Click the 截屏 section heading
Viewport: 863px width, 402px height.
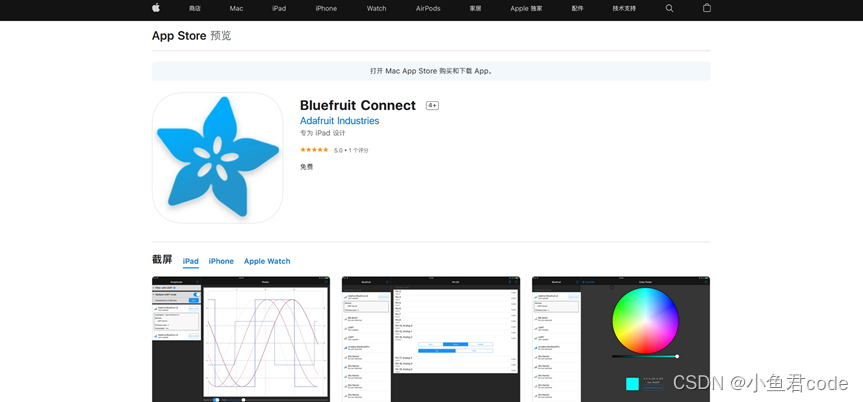(162, 260)
